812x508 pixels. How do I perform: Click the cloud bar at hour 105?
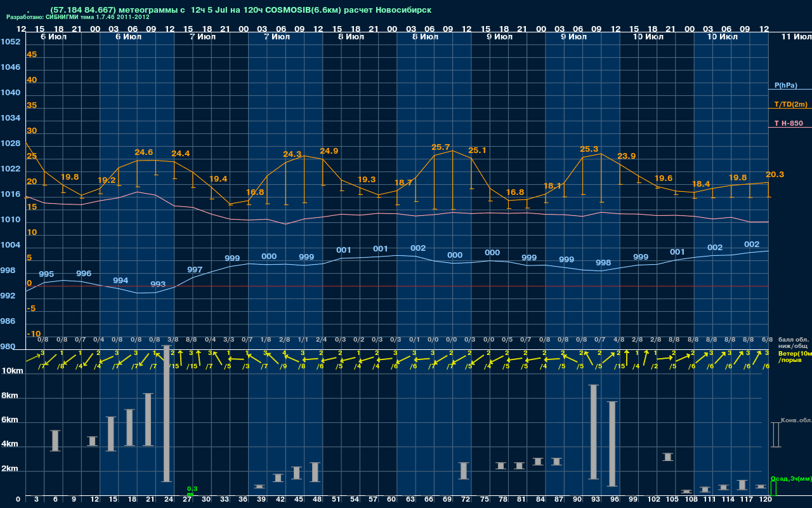tap(668, 457)
